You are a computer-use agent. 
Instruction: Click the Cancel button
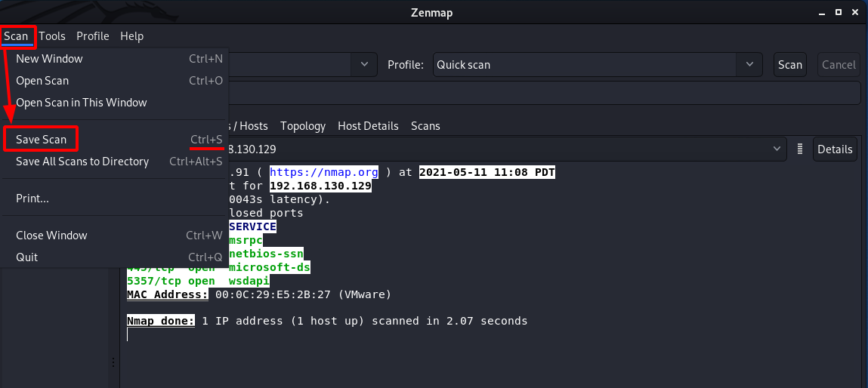pos(839,65)
